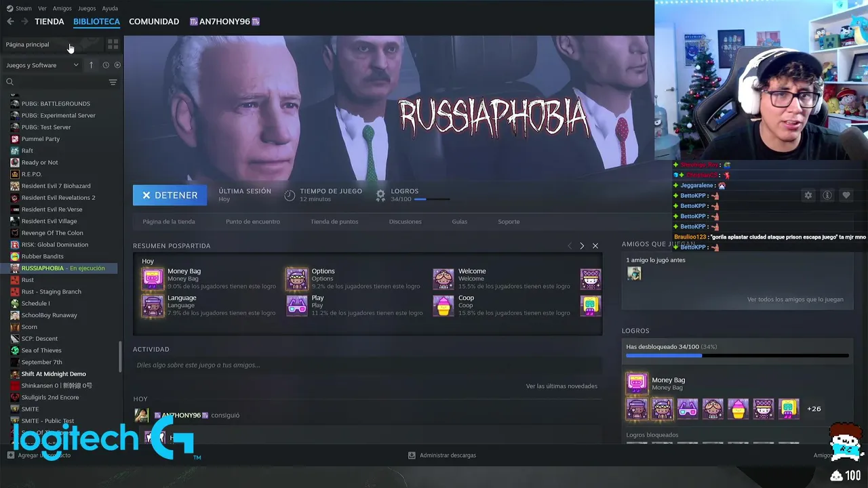
Task: Open Guías link
Action: tap(460, 222)
